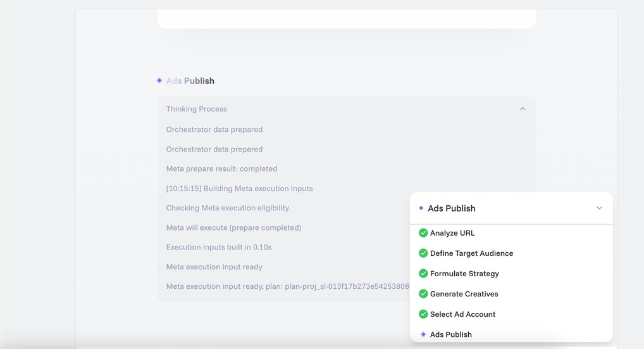
Task: Collapse the Thinking Process section with its chevron
Action: [523, 109]
